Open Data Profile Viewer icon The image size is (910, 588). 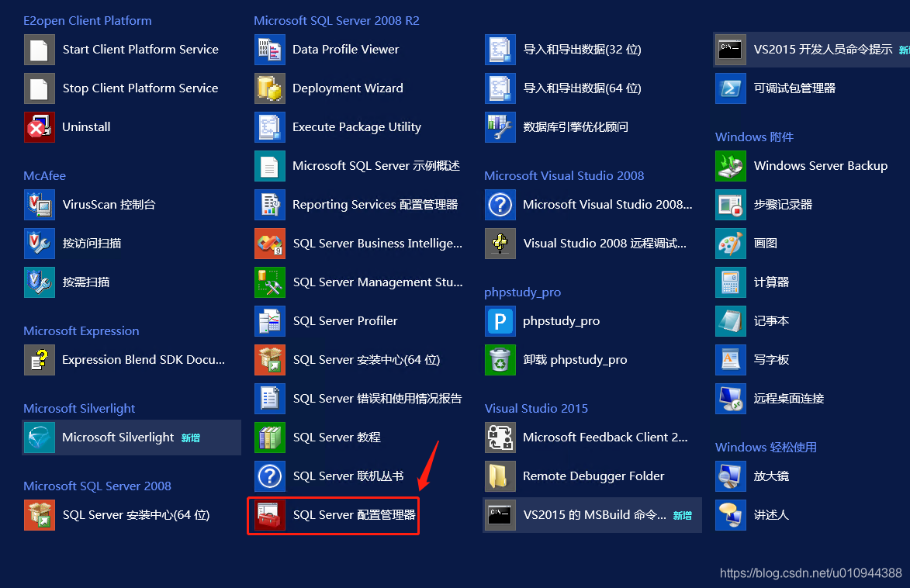tap(270, 50)
